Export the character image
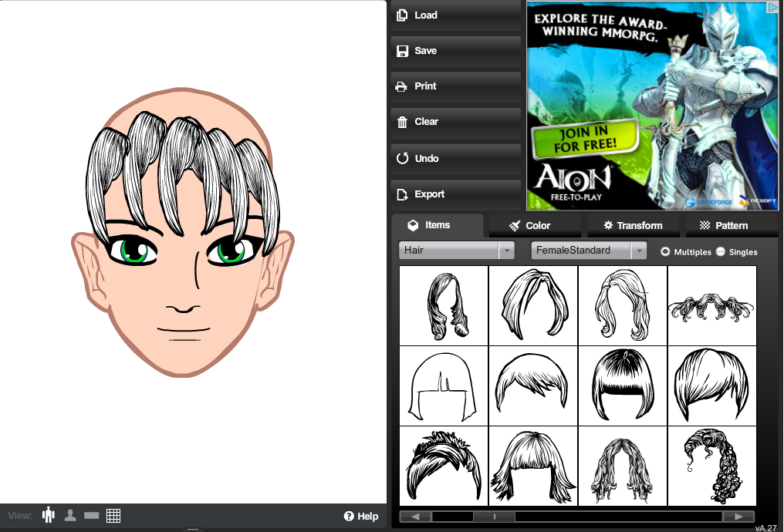 coord(455,194)
